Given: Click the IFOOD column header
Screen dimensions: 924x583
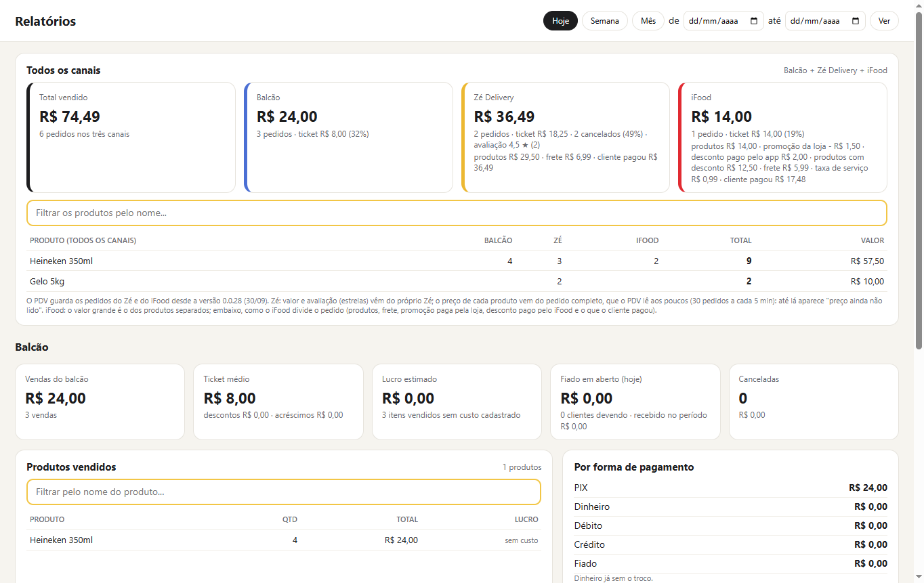Looking at the screenshot, I should 647,240.
